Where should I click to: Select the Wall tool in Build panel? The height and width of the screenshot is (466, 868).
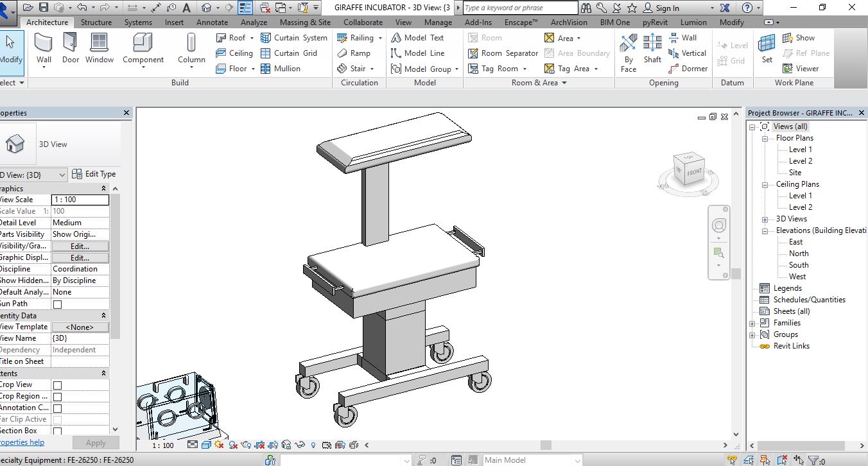(44, 49)
